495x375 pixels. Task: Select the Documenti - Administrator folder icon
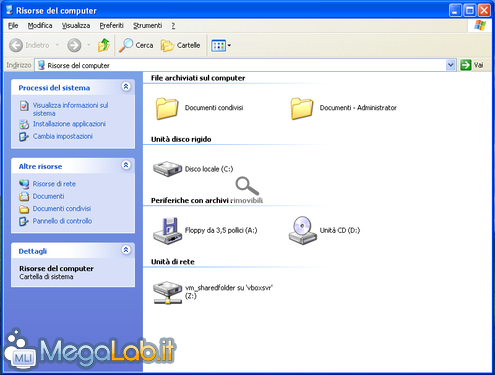302,108
